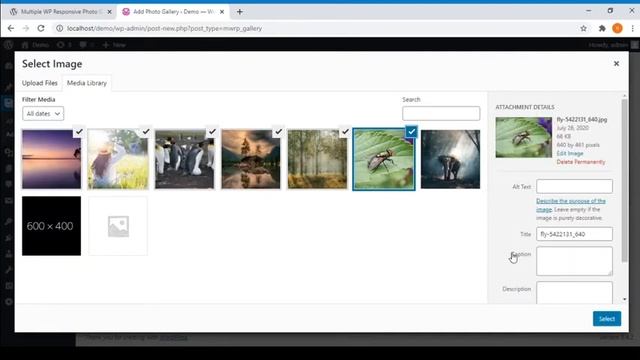Click the Edit Image link
Screen dimensions: 640x360
pyautogui.click(x=570, y=153)
